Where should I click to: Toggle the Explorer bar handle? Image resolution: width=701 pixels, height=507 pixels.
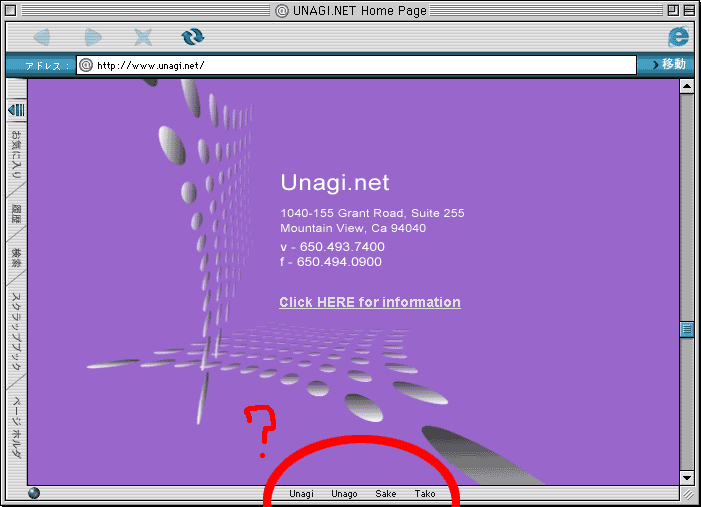coord(16,110)
